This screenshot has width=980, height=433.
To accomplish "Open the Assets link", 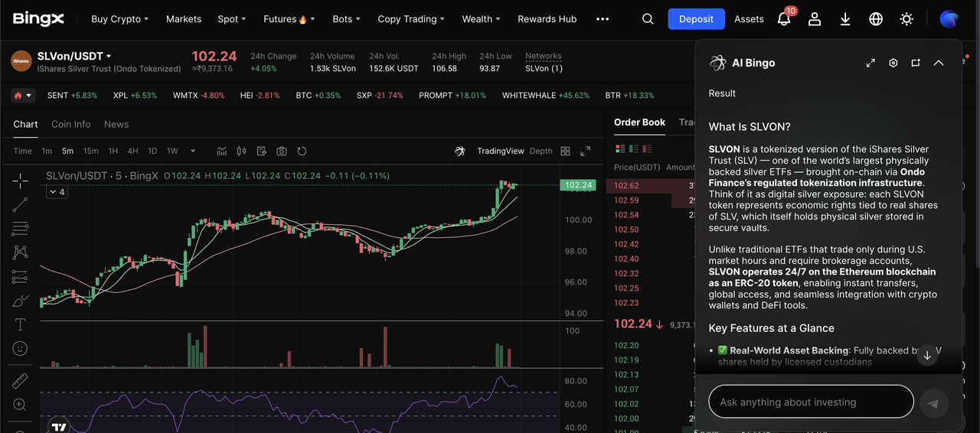I will (x=749, y=19).
